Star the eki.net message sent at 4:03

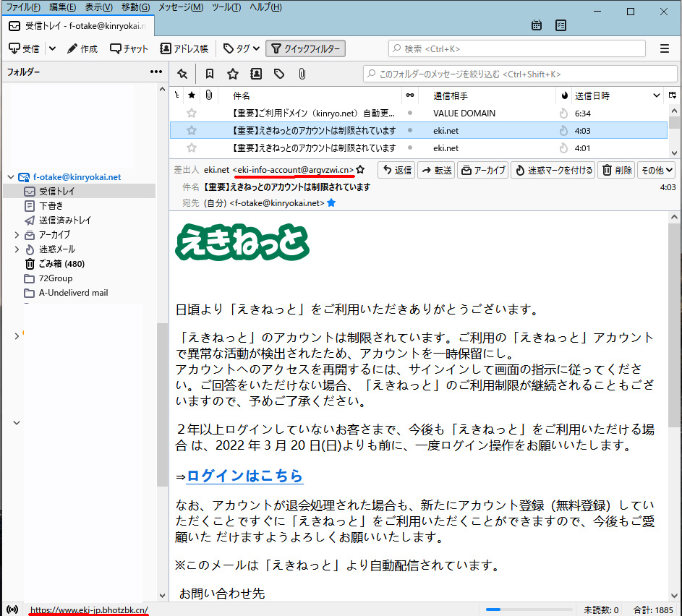[192, 130]
